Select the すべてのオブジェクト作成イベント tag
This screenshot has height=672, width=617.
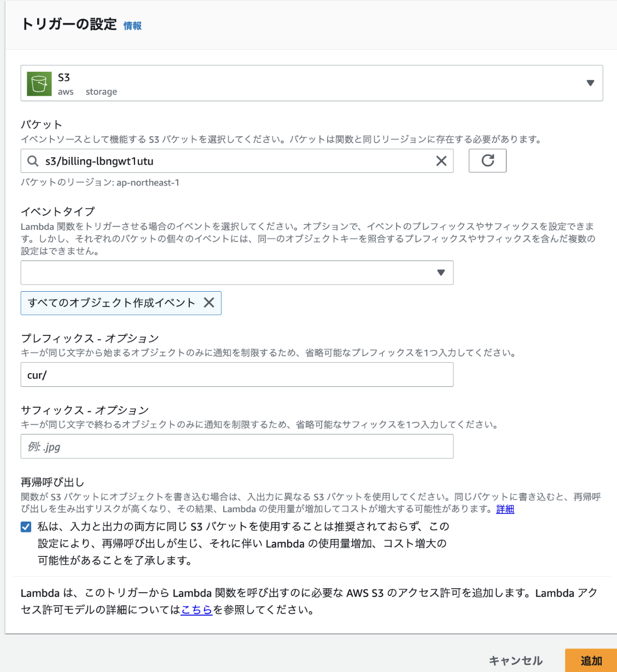click(x=109, y=303)
